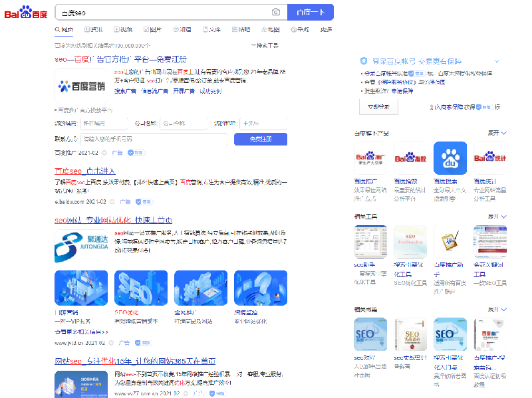The height and width of the screenshot is (398, 532).
Task: Open the 口碑营销 image card
Action: 81,288
